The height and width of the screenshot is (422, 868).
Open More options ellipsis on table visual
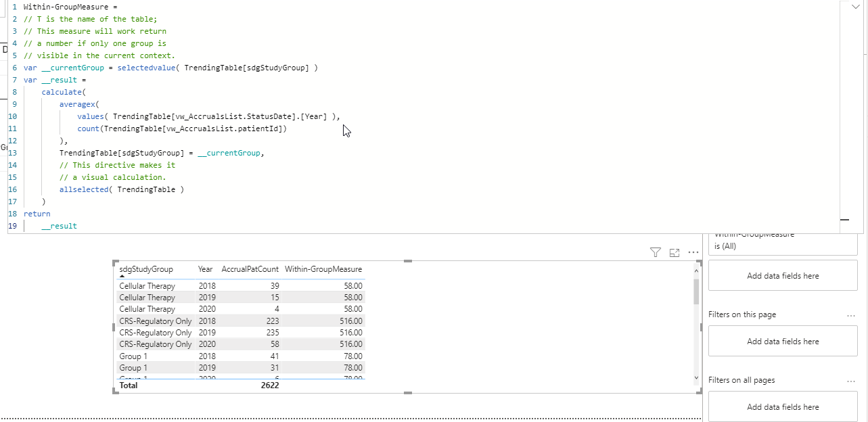tap(693, 252)
